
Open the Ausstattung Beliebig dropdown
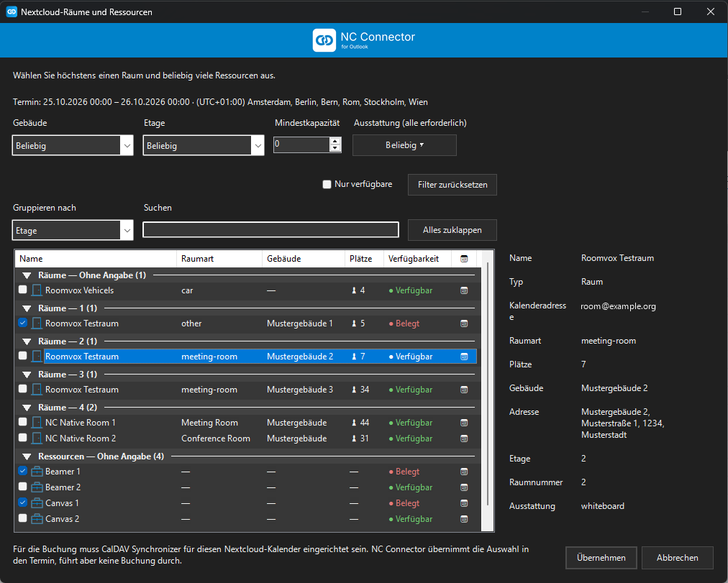pyautogui.click(x=404, y=145)
